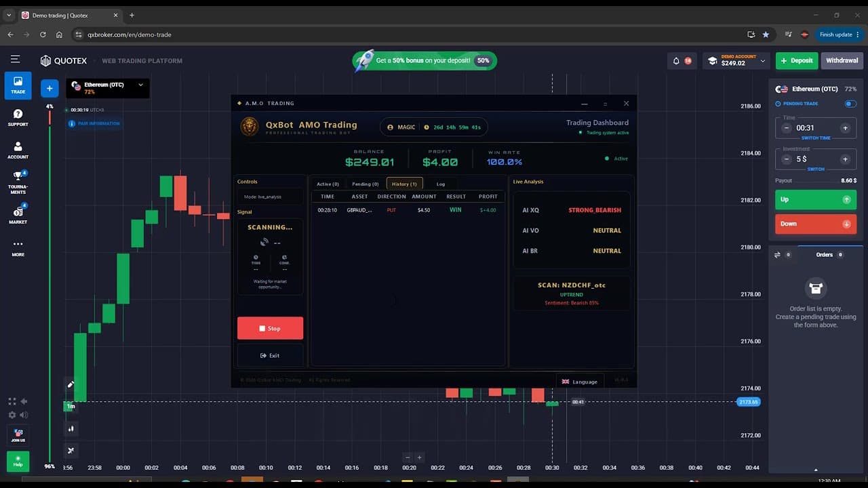Select the Demo trading browser tab
The height and width of the screenshot is (488, 868).
pyautogui.click(x=69, y=15)
